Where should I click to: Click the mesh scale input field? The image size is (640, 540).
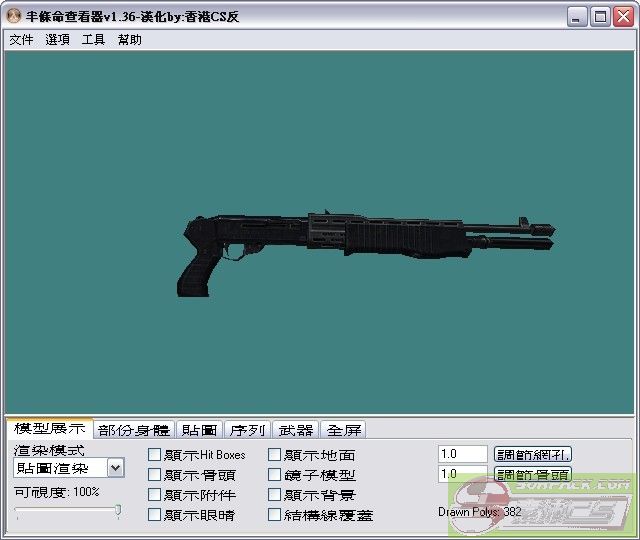(462, 454)
